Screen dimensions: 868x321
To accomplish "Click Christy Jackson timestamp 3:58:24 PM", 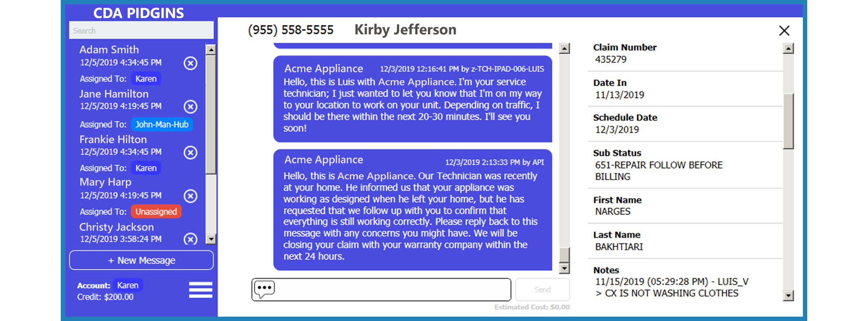I will pos(121,239).
